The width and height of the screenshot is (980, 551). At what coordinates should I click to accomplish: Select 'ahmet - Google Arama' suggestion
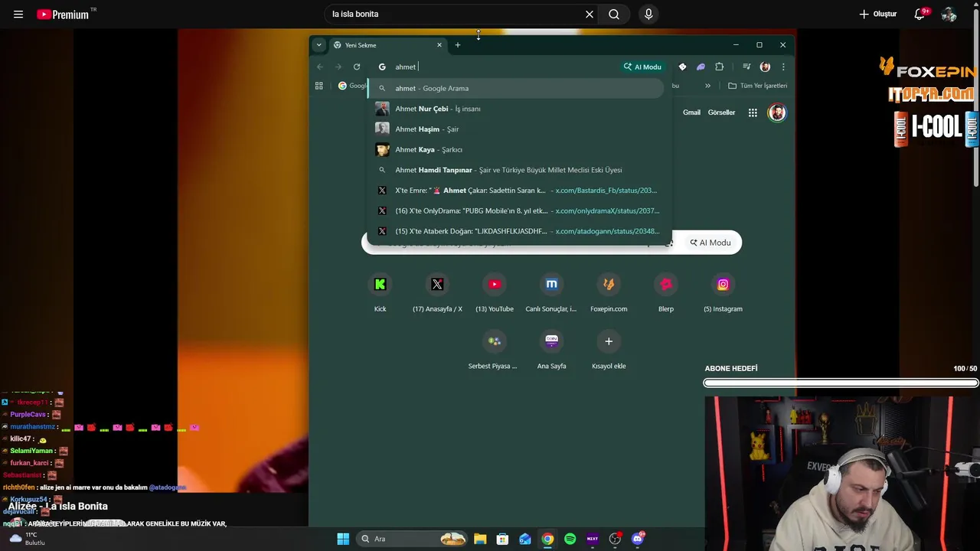(x=516, y=88)
